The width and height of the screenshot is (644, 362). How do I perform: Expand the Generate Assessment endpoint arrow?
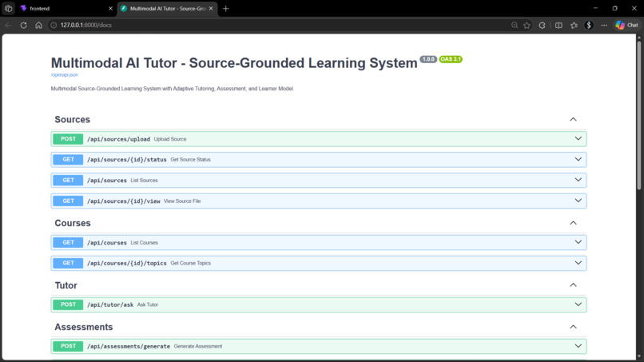pos(578,346)
